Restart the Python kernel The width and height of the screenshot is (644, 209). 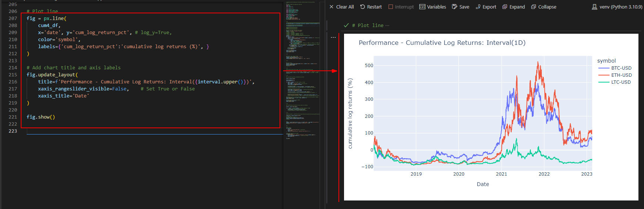(x=371, y=7)
